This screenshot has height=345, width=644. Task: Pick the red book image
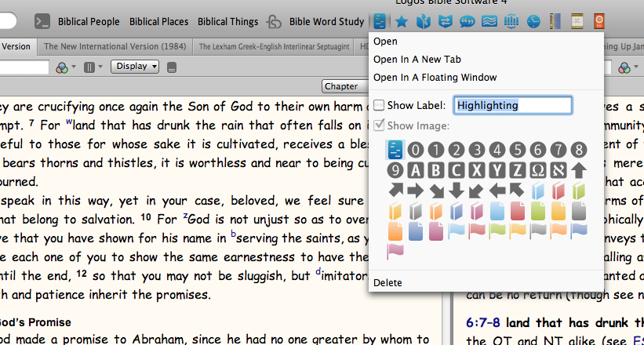(x=558, y=191)
